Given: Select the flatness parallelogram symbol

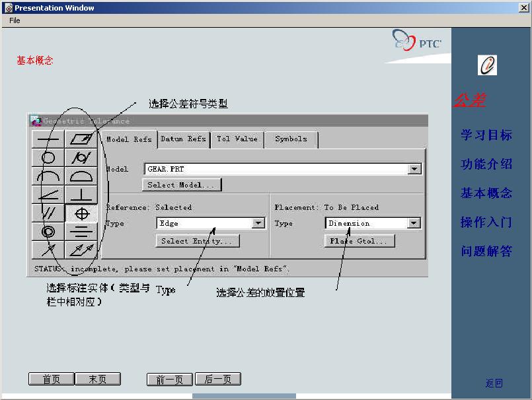Looking at the screenshot, I should click(81, 139).
